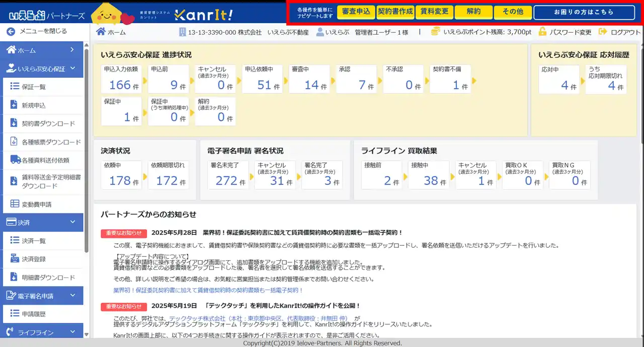The height and width of the screenshot is (347, 644).
Task: Click the KanrIt! logo in header
Action: click(x=204, y=16)
